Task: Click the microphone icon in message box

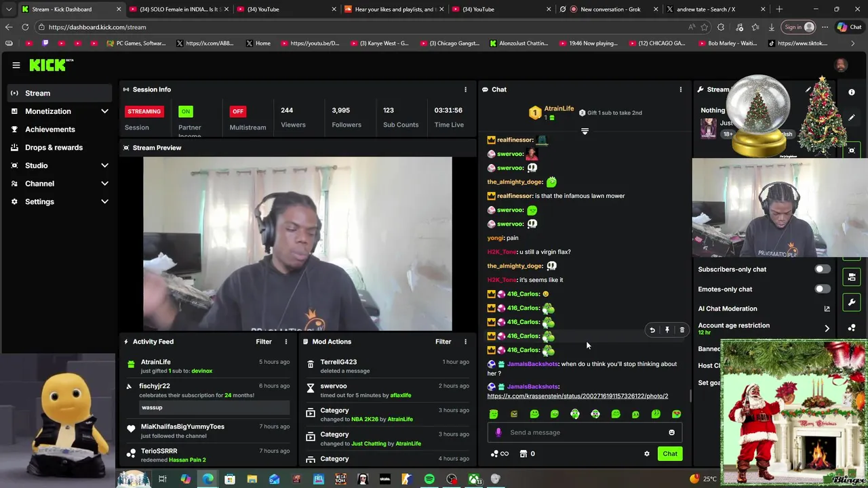Action: coord(498,432)
